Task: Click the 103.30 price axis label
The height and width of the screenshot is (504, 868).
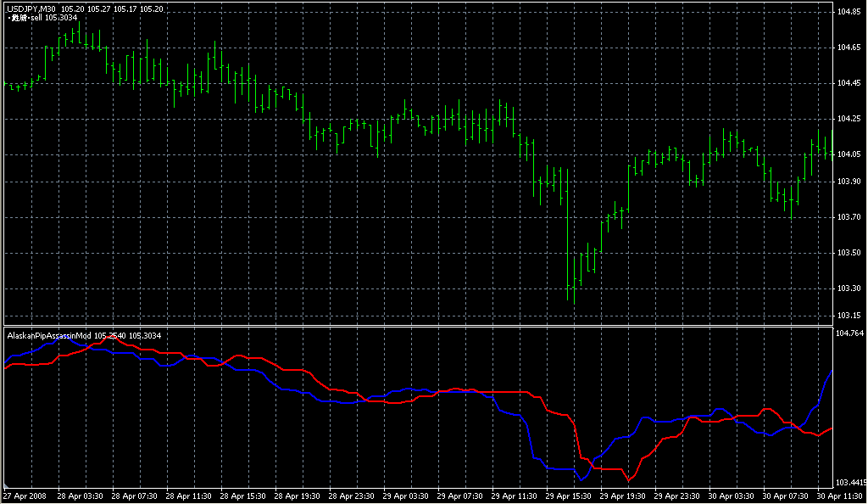Action: pyautogui.click(x=849, y=289)
